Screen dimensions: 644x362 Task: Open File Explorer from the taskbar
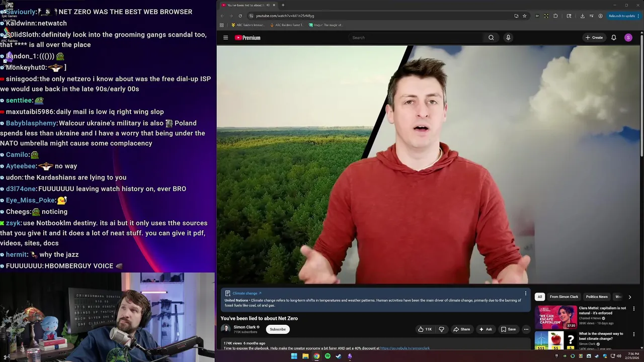pos(305,356)
